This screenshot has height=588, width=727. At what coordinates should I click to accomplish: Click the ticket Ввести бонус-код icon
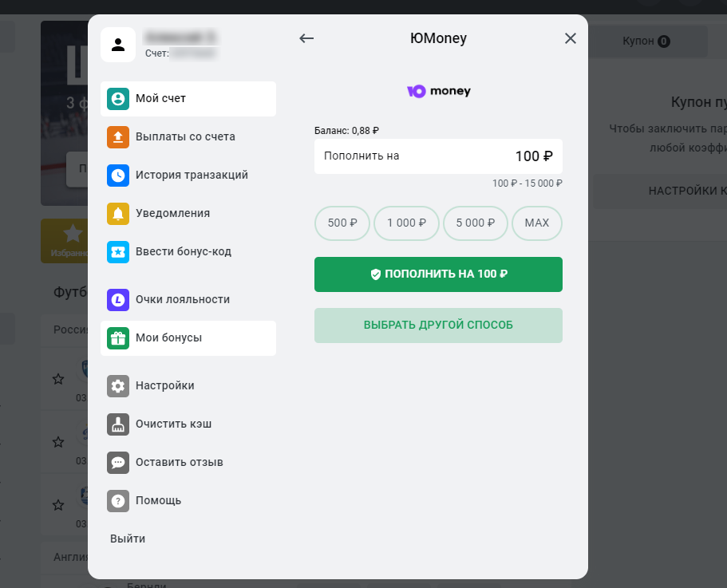tap(118, 252)
